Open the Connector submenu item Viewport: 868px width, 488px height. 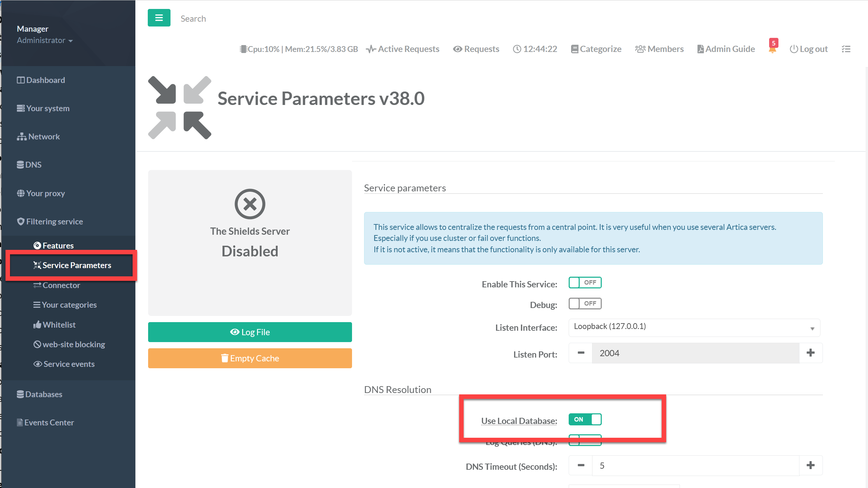61,285
